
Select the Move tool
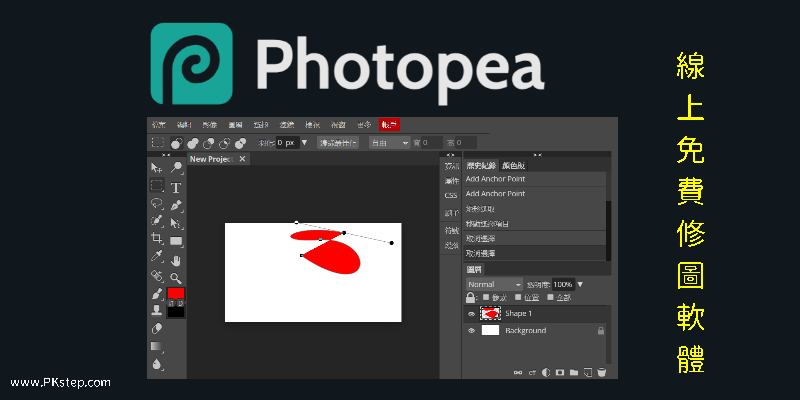click(x=157, y=168)
